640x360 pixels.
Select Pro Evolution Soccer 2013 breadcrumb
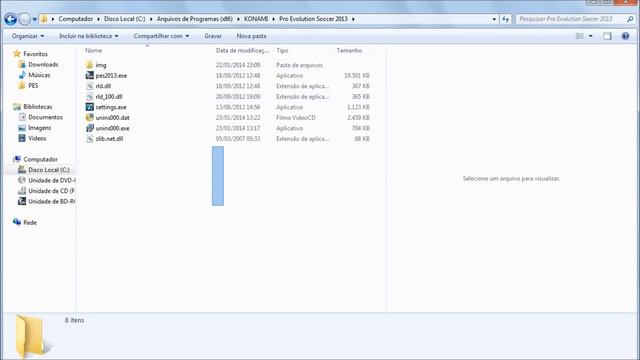[313, 19]
